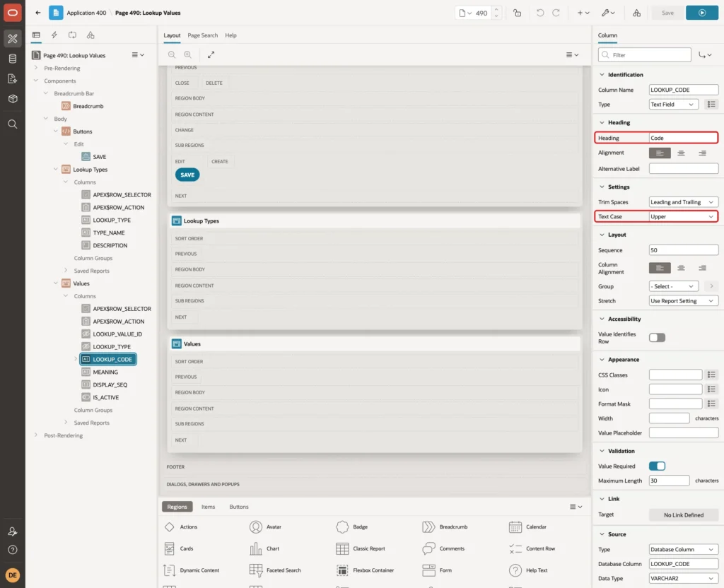Open the Create plus menu
724x588 pixels.
(x=583, y=13)
